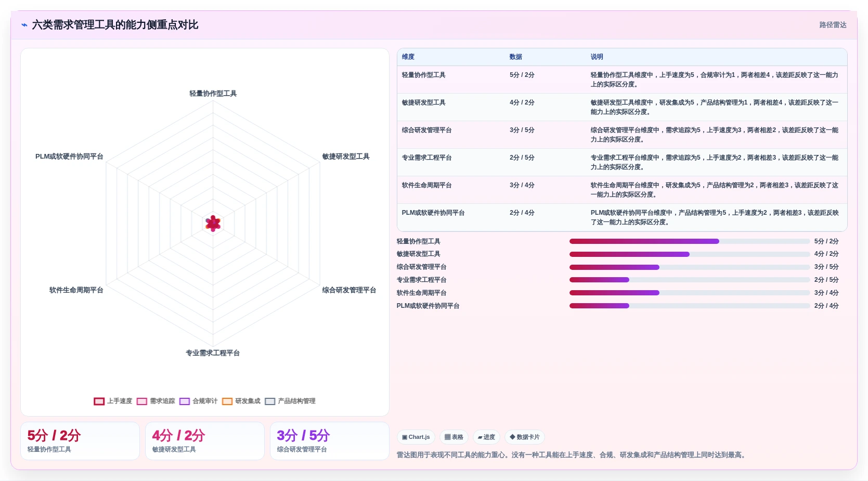Image resolution: width=868 pixels, height=481 pixels.
Task: Click the radar axis label 软件生命周期平台
Action: pos(76,290)
